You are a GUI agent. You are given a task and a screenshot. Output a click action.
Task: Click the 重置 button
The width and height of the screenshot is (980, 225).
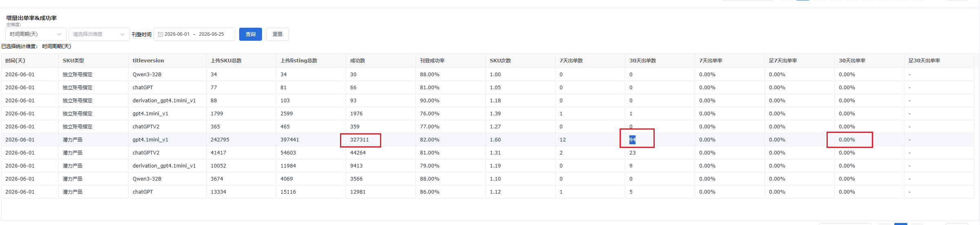coord(278,34)
